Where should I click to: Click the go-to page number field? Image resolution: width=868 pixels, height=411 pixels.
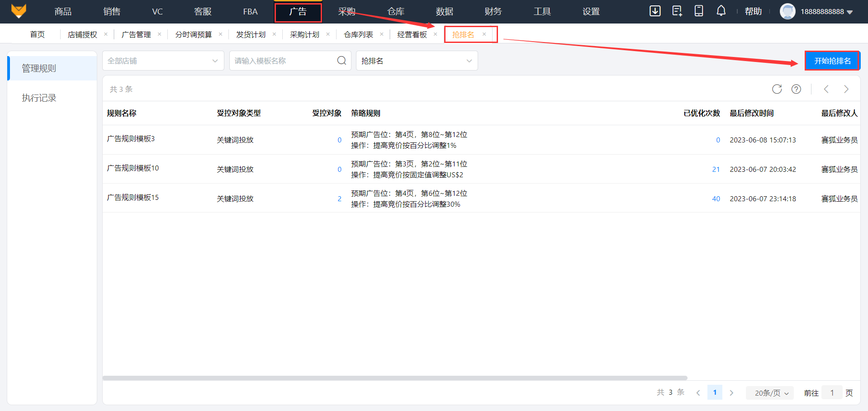[832, 393]
